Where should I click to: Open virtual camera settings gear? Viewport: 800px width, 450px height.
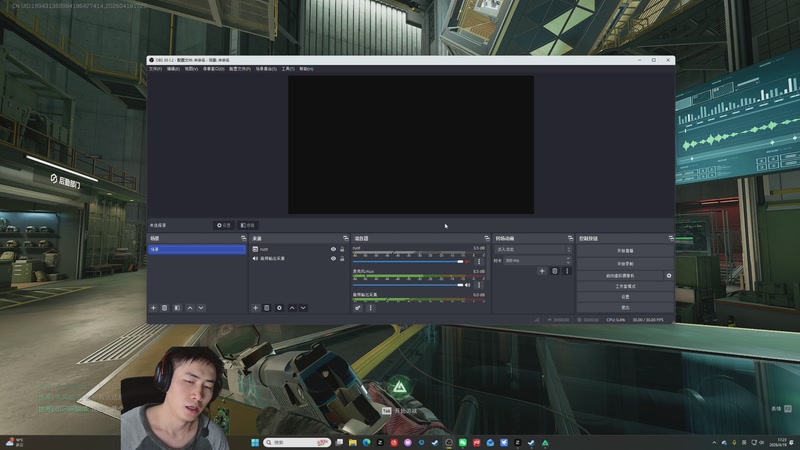click(x=669, y=275)
